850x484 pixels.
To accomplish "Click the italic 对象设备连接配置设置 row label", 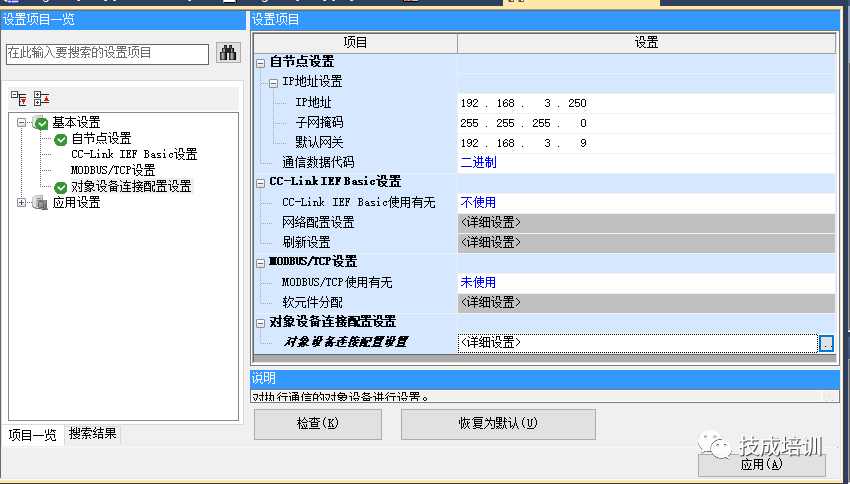I will [346, 343].
